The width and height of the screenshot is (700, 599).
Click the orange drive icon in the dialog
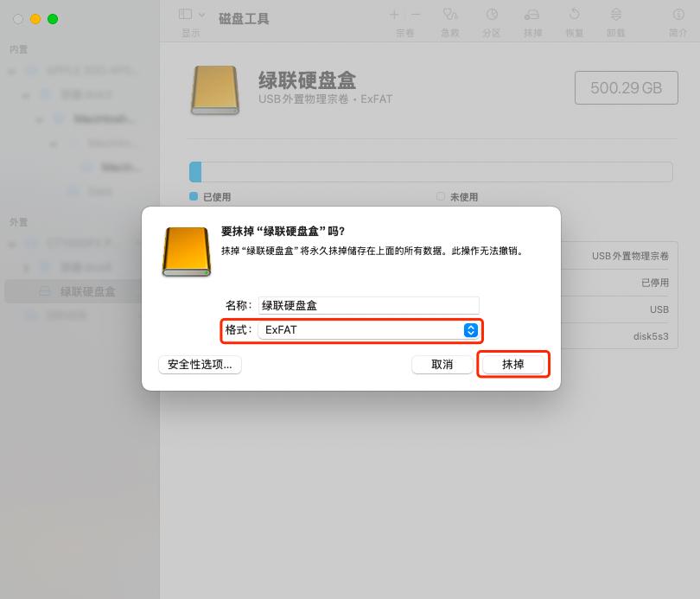185,251
